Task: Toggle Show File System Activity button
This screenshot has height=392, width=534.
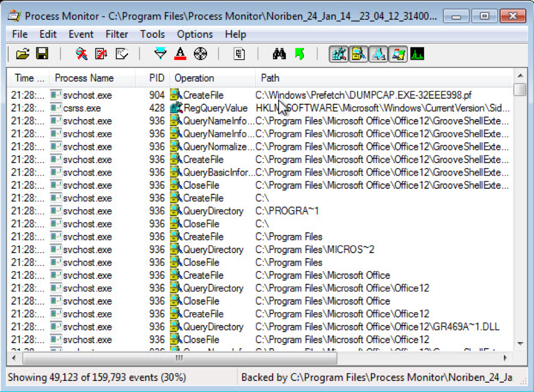Action: tap(359, 54)
